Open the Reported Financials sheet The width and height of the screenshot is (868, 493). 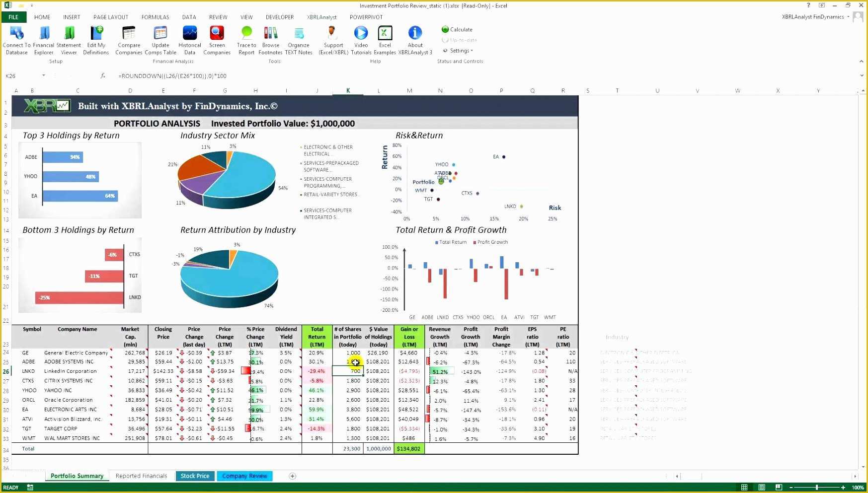tap(142, 476)
